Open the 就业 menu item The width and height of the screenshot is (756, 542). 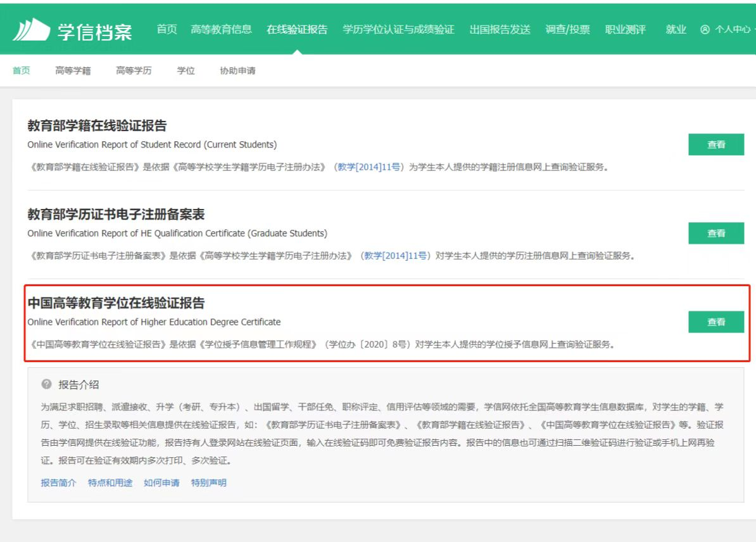click(x=676, y=29)
